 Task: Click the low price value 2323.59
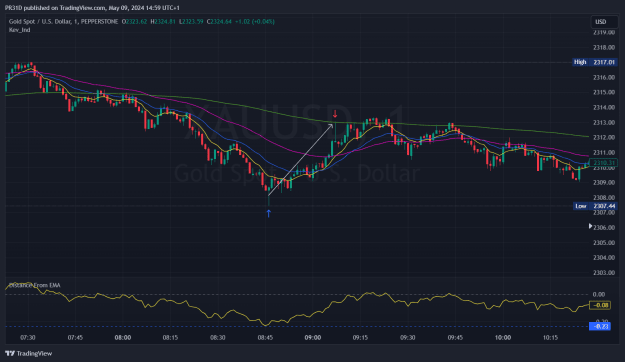(193, 22)
